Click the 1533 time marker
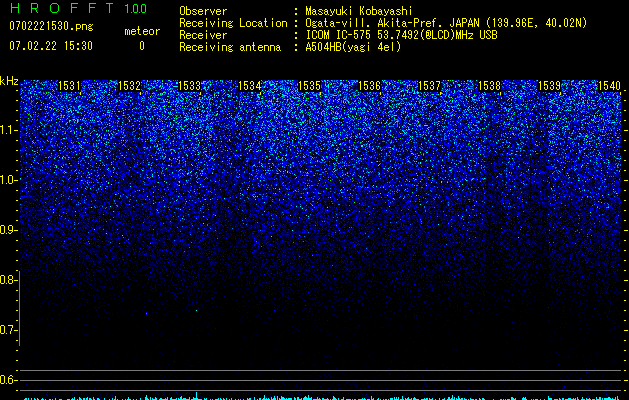The height and width of the screenshot is (400, 629). point(189,86)
